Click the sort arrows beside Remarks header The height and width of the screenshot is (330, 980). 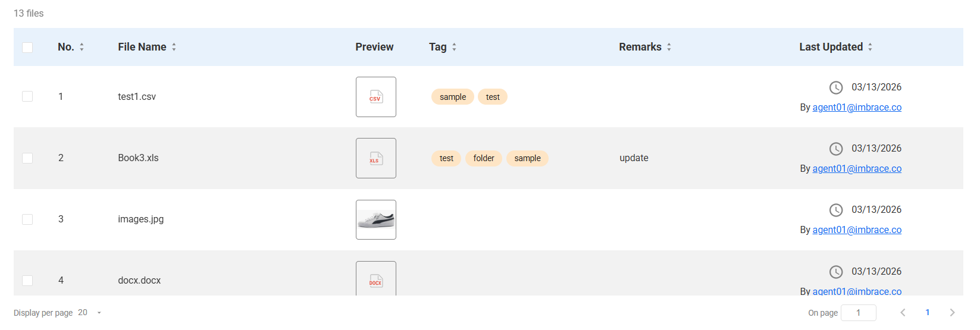tap(669, 47)
